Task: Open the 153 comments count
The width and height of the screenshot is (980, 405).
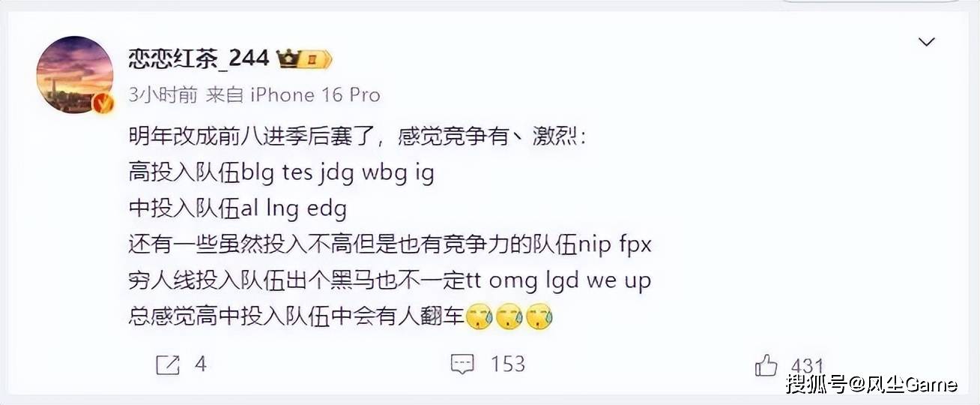Action: pyautogui.click(x=507, y=364)
